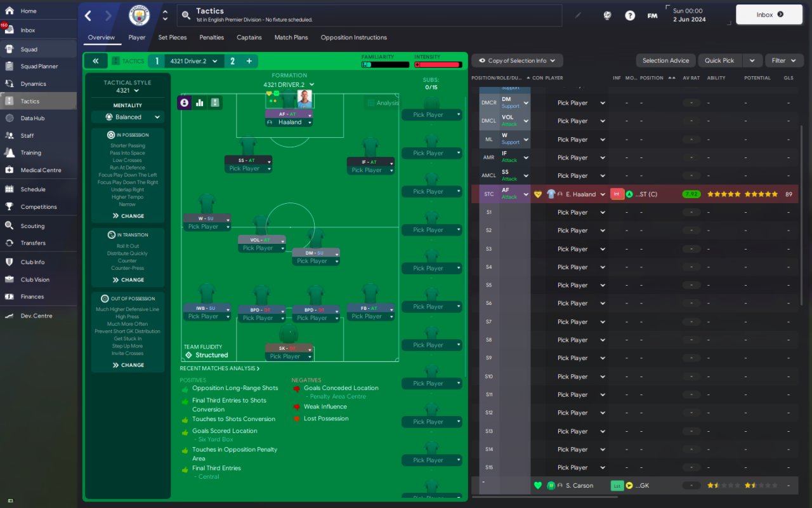Open the Home sidebar icon
812x508 pixels.
9,11
